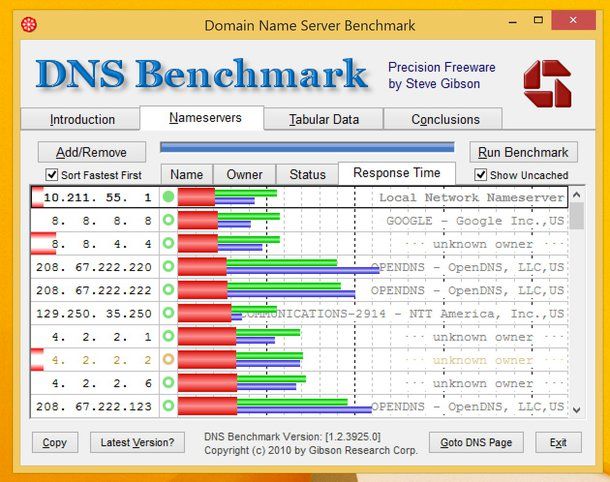
Task: Select nameserver row 208.67.222.220
Action: click(x=300, y=266)
